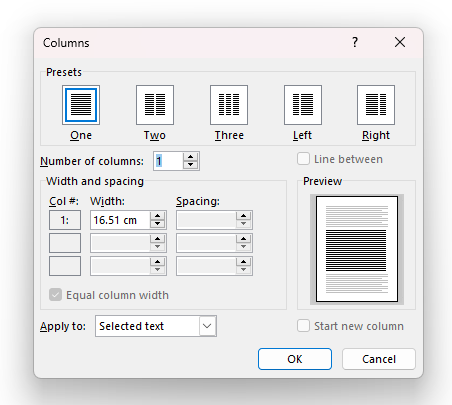This screenshot has width=452, height=405.
Task: Click the column 1 Spacing field
Action: pyautogui.click(x=206, y=220)
